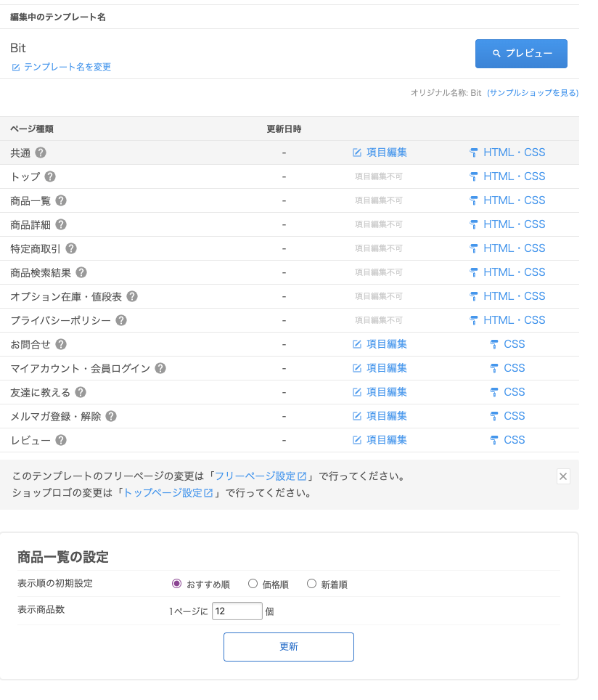Open HTML・CSS editor for 商品検索結果
Viewport: 598px width, 700px height.
pyautogui.click(x=507, y=272)
